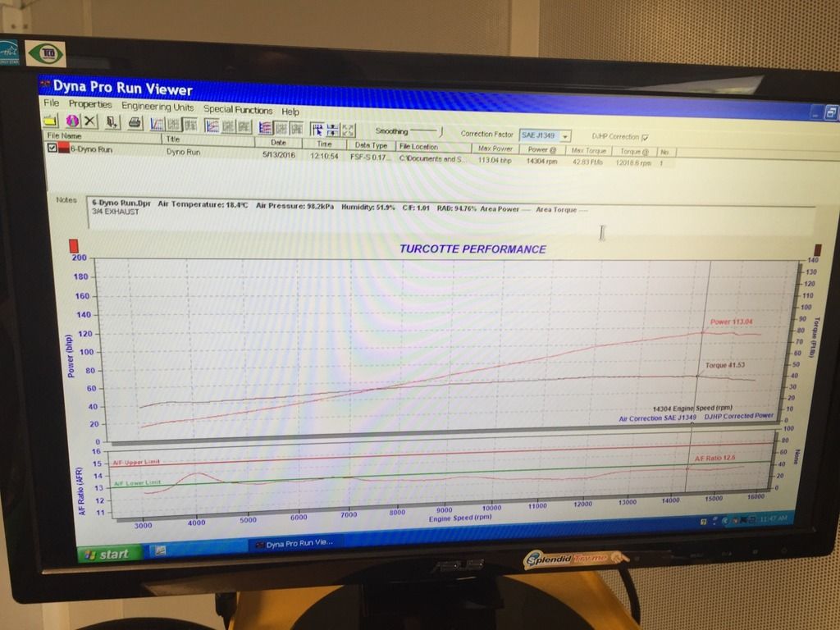Click the pink circular toolbar icon
840x630 pixels.
click(71, 121)
